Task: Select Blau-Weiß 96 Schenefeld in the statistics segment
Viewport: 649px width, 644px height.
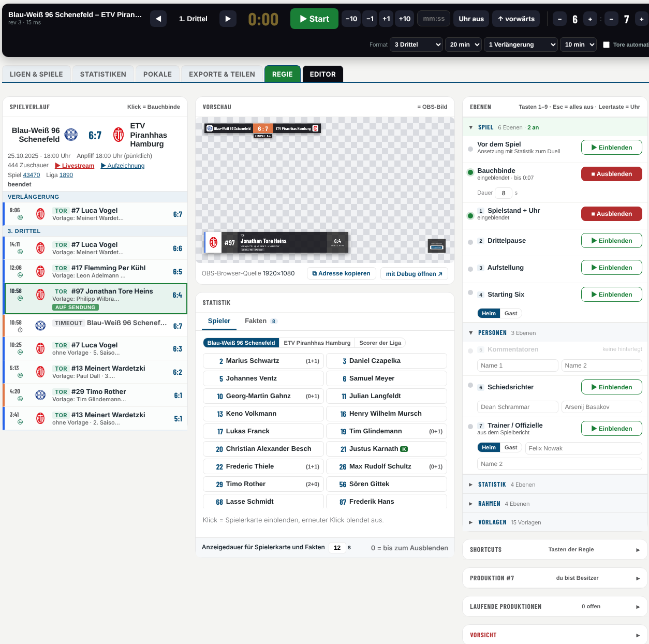Action: [241, 343]
